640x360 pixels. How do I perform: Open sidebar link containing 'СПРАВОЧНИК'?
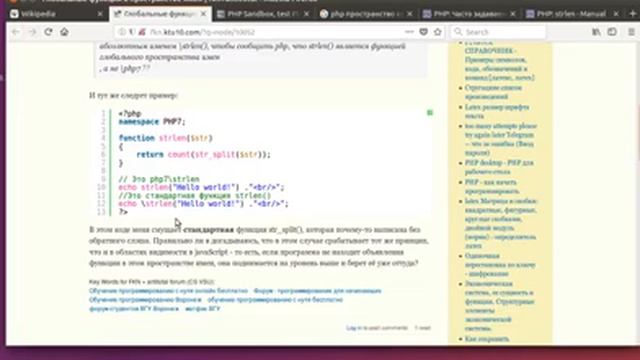click(x=499, y=60)
